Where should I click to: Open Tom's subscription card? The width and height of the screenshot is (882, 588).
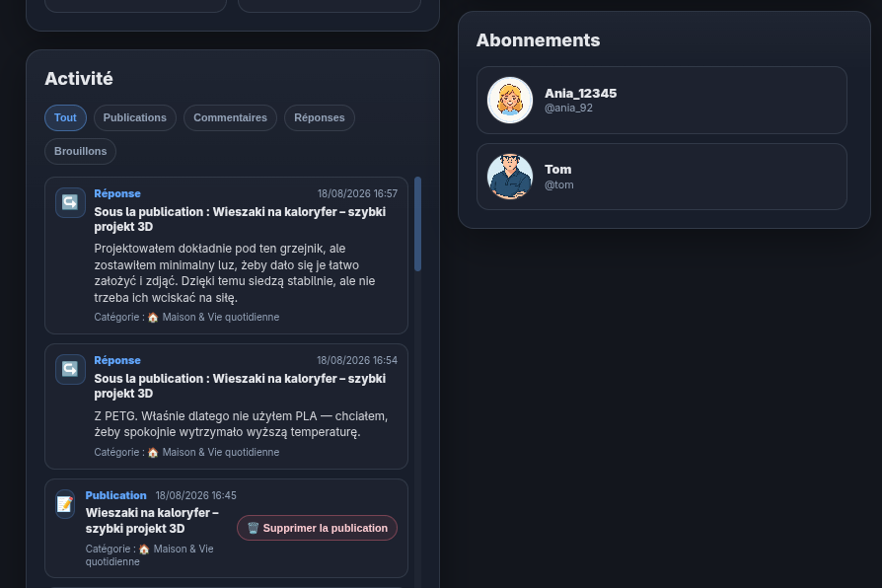pos(661,177)
